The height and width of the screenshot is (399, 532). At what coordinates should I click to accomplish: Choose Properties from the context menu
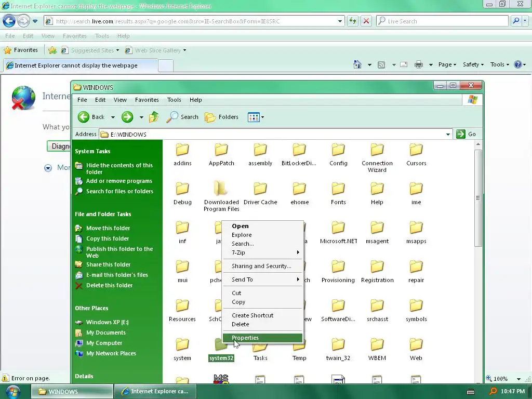[262, 338]
